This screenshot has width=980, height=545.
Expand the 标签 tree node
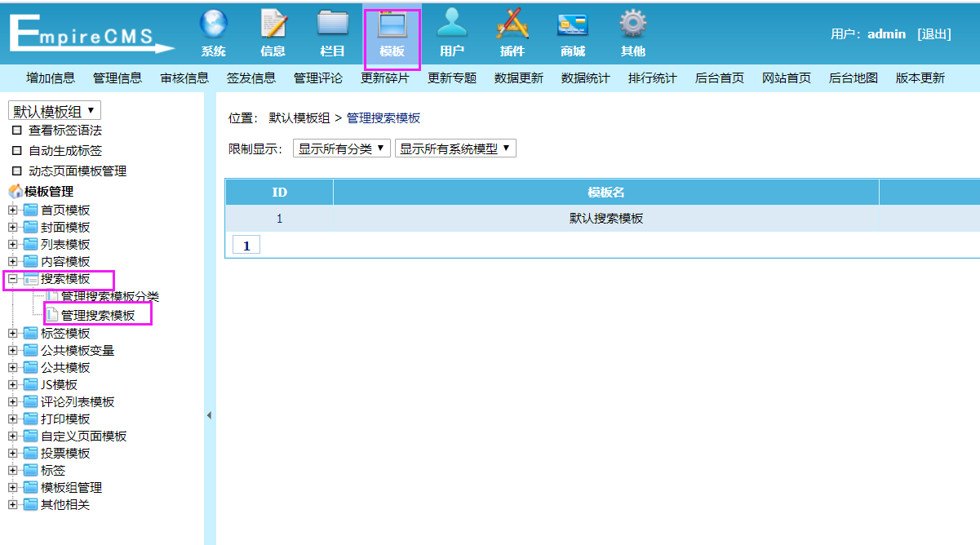click(12, 471)
